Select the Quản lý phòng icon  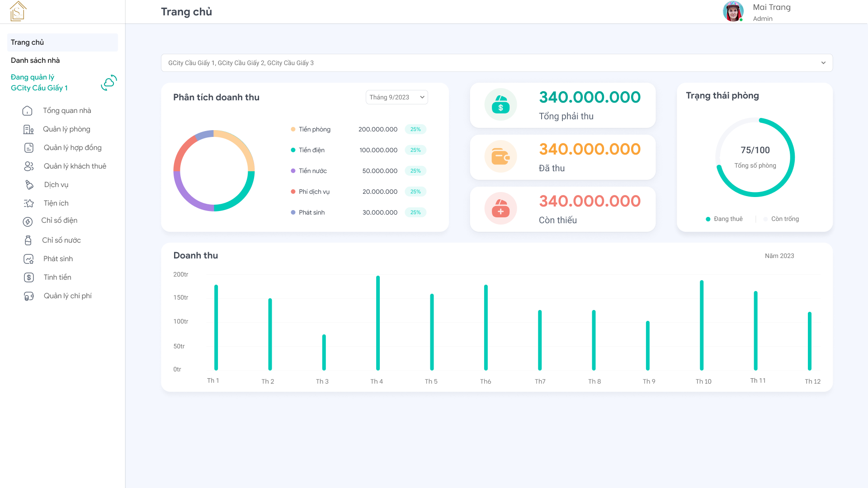29,129
